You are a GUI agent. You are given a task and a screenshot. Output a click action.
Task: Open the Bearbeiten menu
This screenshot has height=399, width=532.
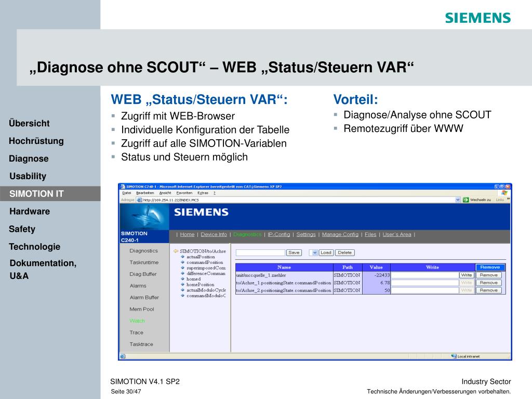145,193
